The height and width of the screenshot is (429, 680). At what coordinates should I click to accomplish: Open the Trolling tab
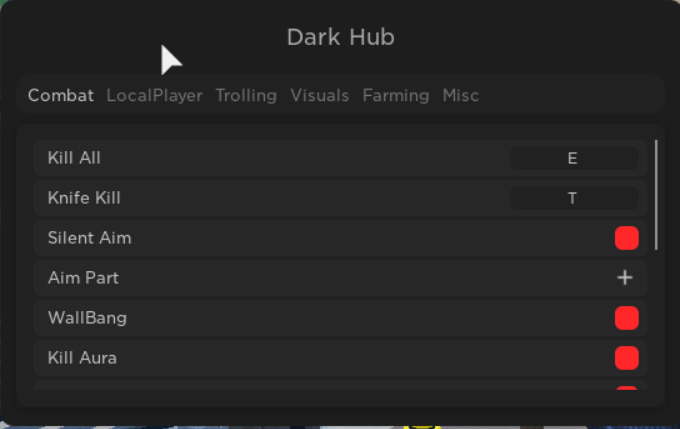246,95
